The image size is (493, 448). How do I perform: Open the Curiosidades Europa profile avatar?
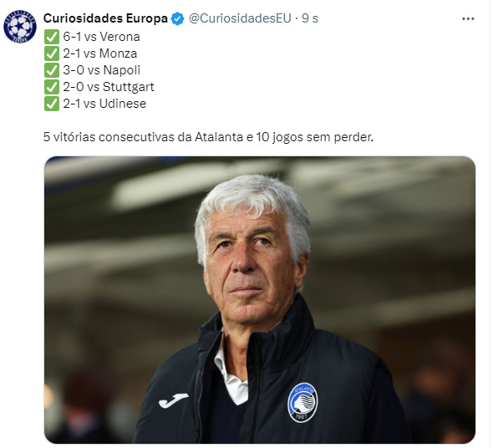tap(20, 27)
